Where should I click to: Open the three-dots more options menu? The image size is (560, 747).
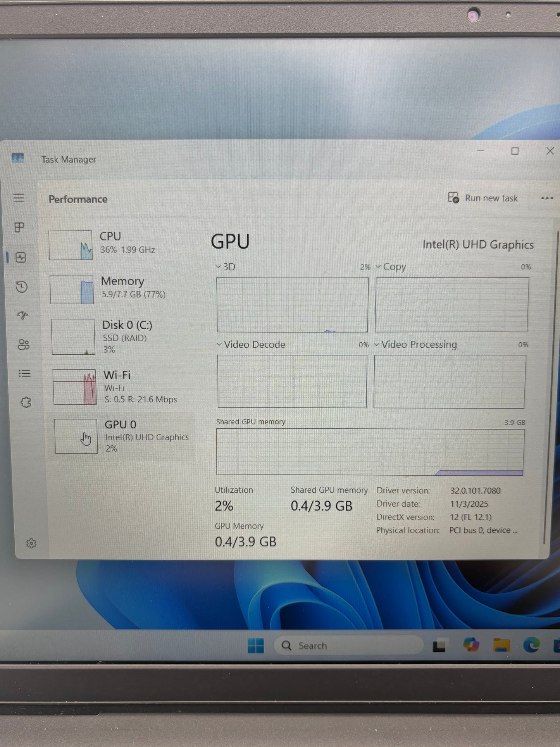click(547, 198)
